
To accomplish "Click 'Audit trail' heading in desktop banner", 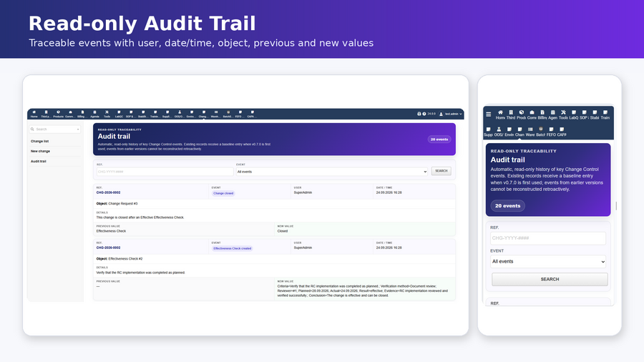I will click(x=114, y=136).
